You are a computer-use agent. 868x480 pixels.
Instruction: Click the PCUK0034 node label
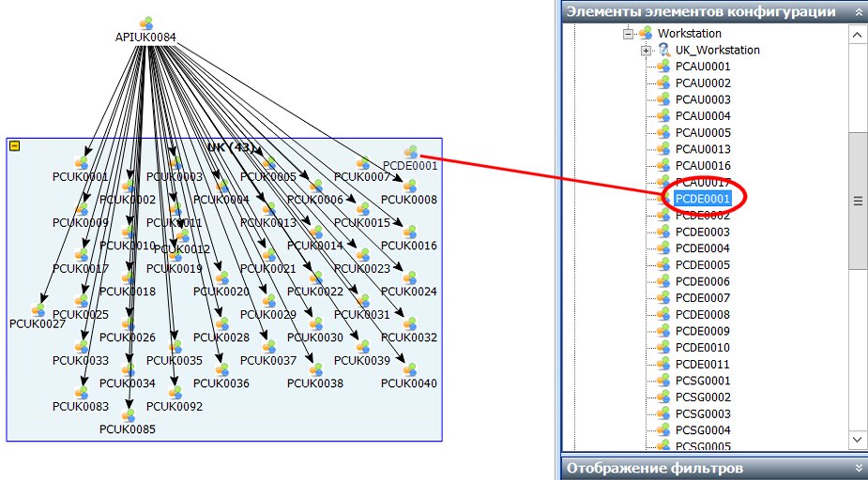coord(128,383)
